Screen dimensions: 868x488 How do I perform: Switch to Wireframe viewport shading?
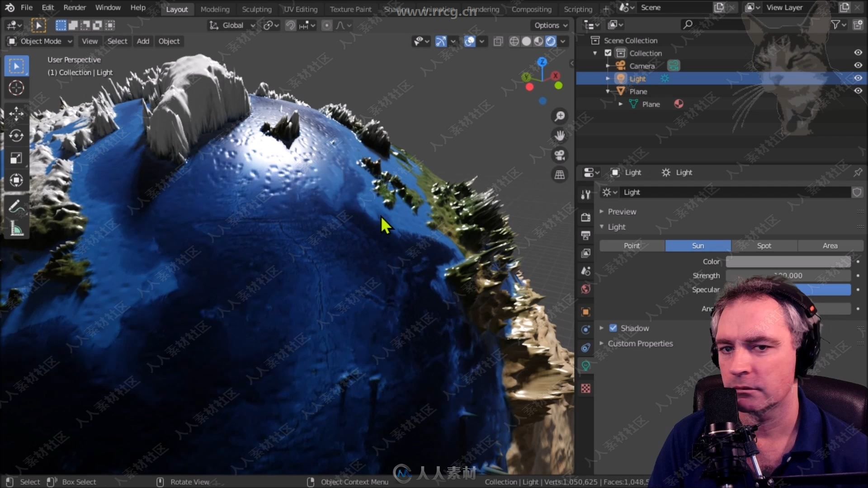(x=514, y=42)
